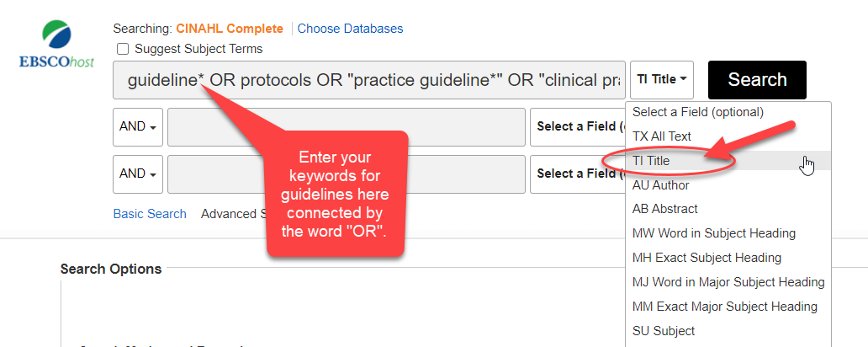This screenshot has height=347, width=868.
Task: Enable the Suggest Subject Terms checkbox
Action: [x=123, y=49]
